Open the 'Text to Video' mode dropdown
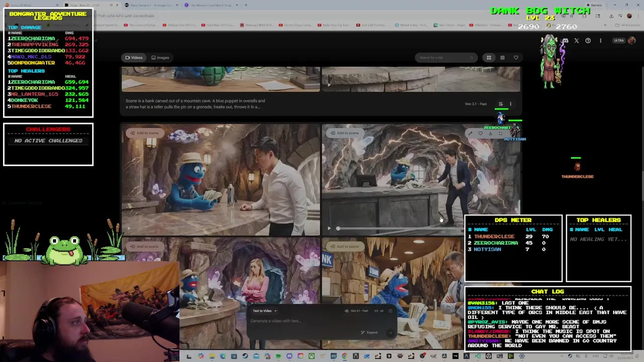The image size is (644, 362). point(265,311)
